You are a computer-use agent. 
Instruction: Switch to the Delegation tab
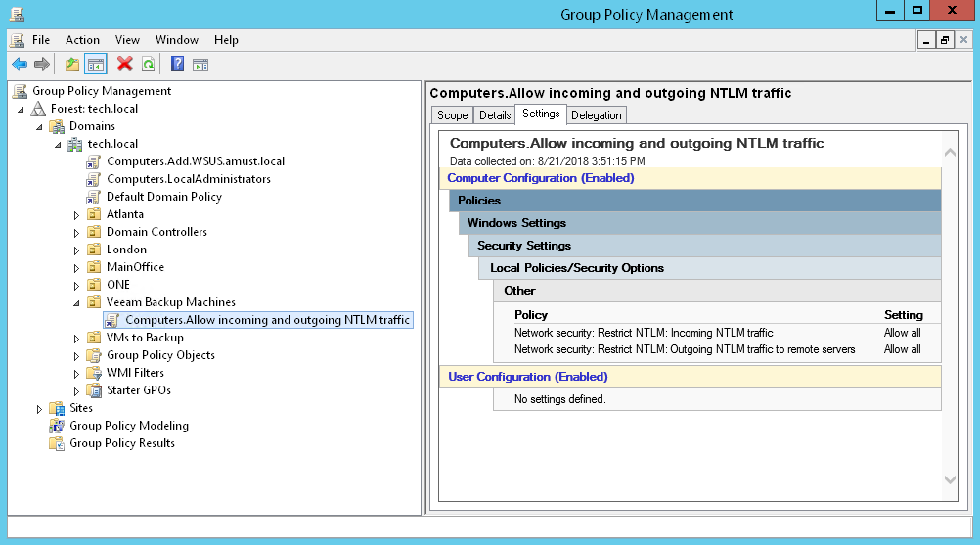596,115
